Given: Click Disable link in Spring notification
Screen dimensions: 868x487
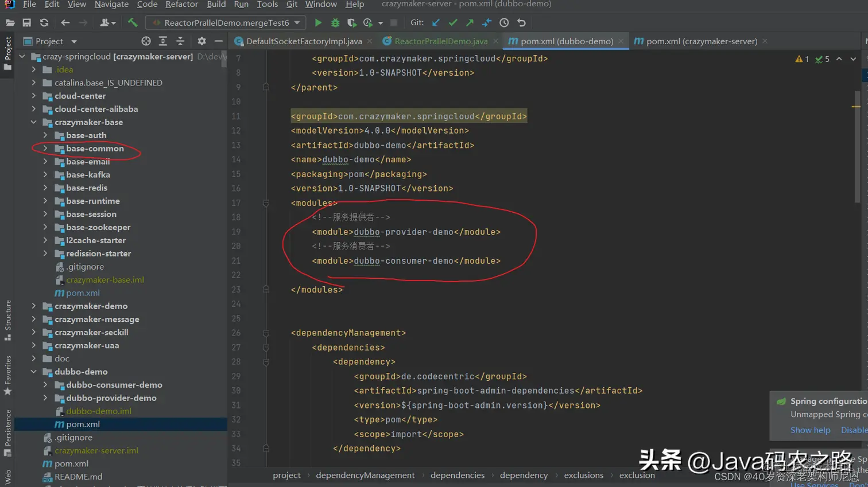Looking at the screenshot, I should coord(855,430).
